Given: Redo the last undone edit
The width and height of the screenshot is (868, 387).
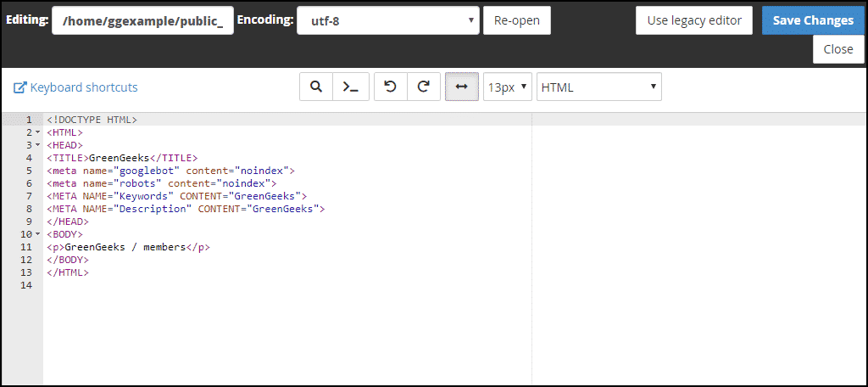Looking at the screenshot, I should [x=424, y=87].
